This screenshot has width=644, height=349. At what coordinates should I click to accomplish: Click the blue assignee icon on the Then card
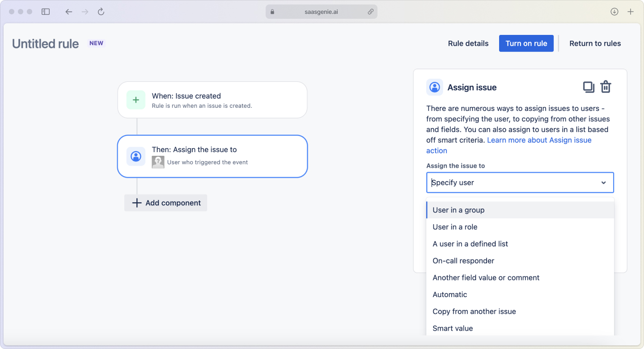tap(136, 156)
